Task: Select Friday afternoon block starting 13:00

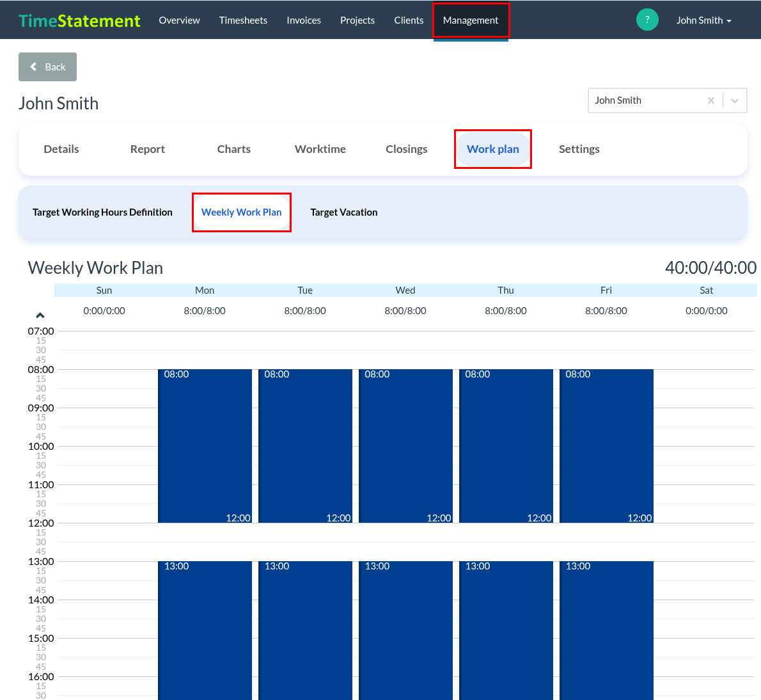Action: point(607,631)
